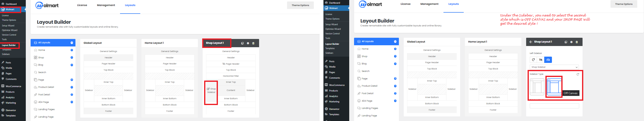
Task: Click reset arrow button under Left Sidebar
Action: (533, 60)
